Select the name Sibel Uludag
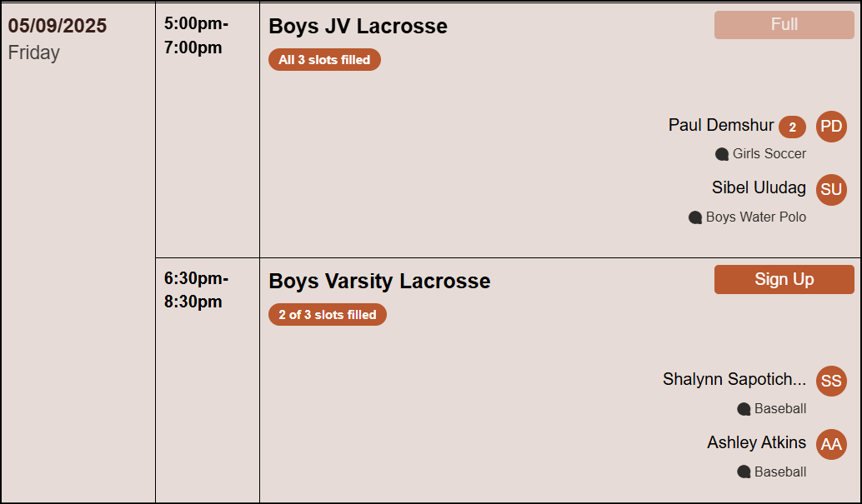Viewport: 862px width, 504px height. click(x=759, y=188)
